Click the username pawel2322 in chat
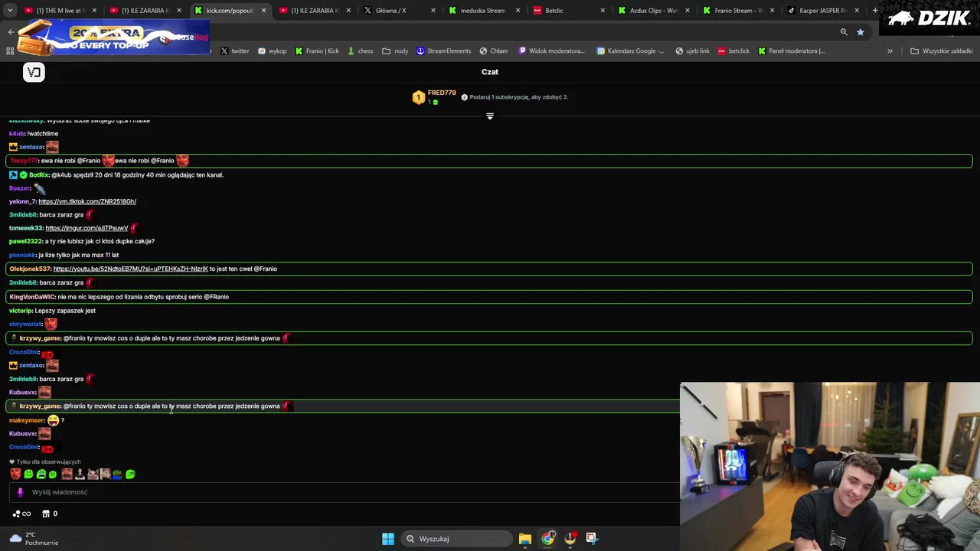This screenshot has width=980, height=551. coord(25,241)
